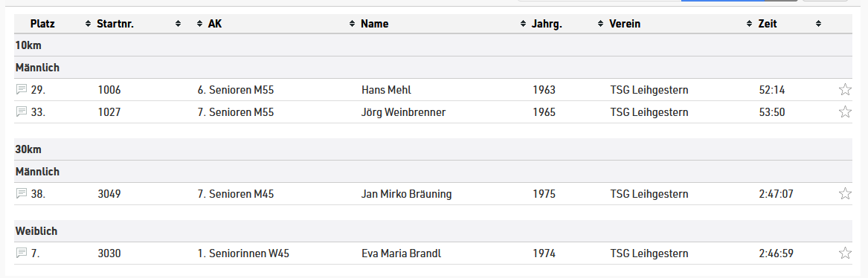Mark Jan Mirko Bräuning as favorite
The height and width of the screenshot is (278, 868).
point(845,193)
